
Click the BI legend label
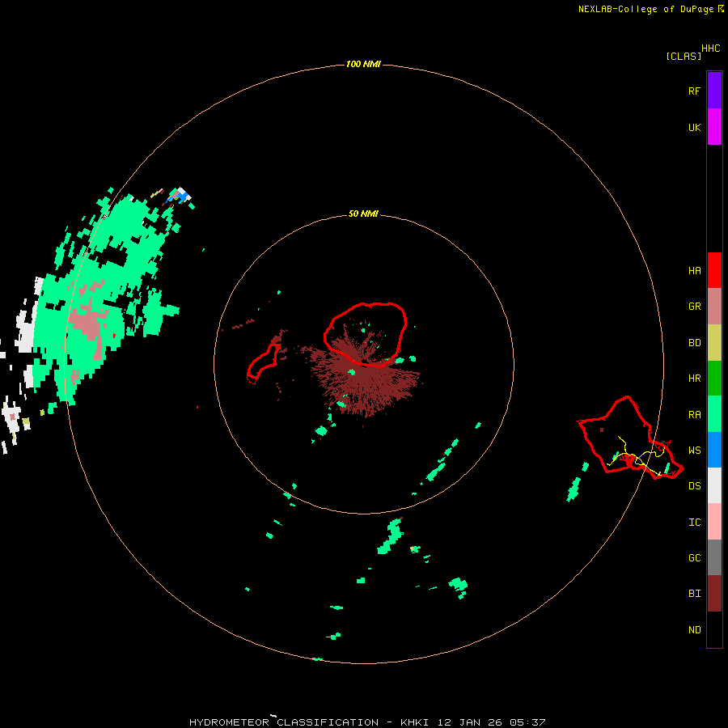coord(694,594)
